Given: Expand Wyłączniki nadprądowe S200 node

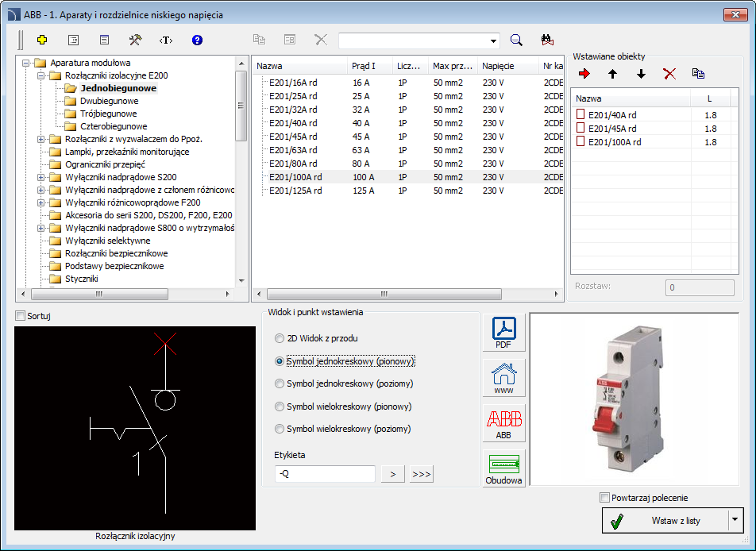Looking at the screenshot, I should pyautogui.click(x=41, y=177).
